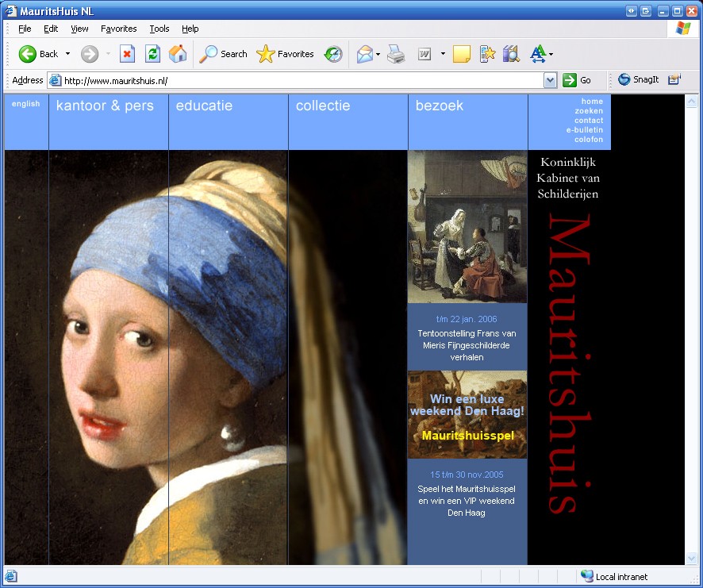Open Favorites star in toolbar
The height and width of the screenshot is (588, 703).
(x=266, y=54)
